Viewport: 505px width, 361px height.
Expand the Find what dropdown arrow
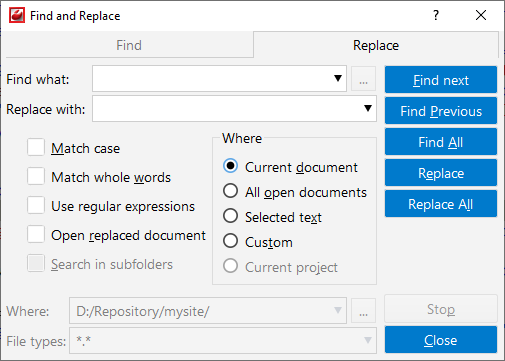(338, 78)
